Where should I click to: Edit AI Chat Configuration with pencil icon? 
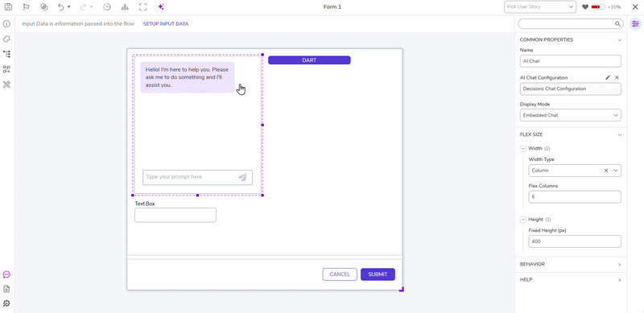[x=608, y=77]
